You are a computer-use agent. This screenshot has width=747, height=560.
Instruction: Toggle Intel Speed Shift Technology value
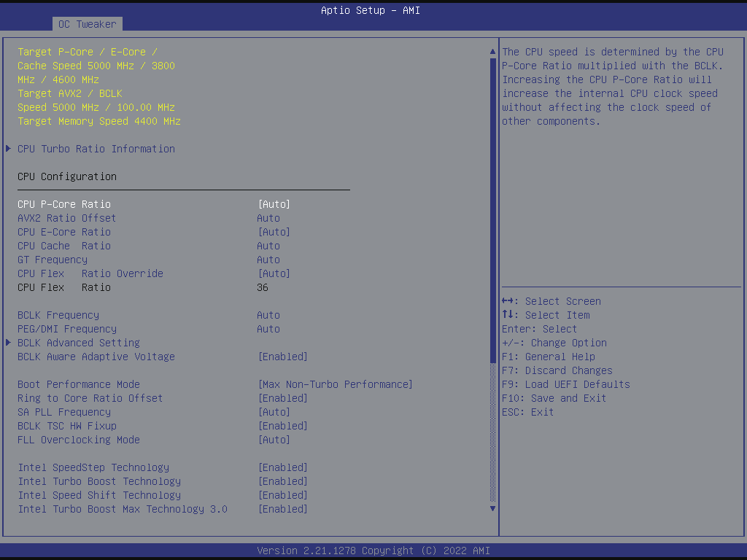282,495
